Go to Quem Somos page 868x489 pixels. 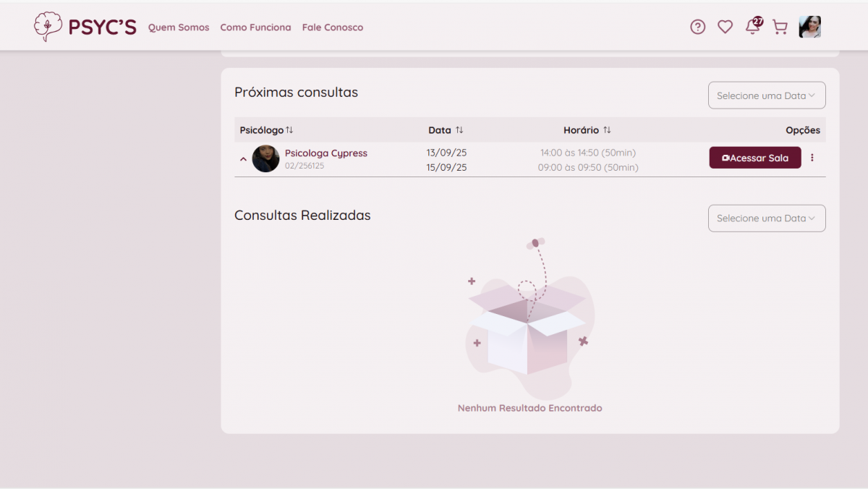point(179,27)
